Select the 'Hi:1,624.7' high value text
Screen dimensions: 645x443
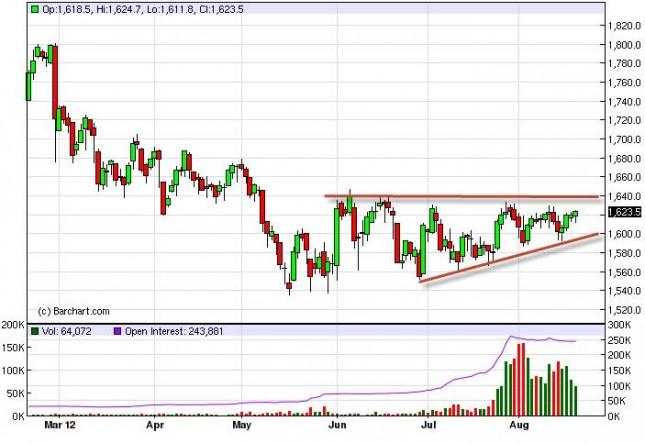(x=119, y=9)
